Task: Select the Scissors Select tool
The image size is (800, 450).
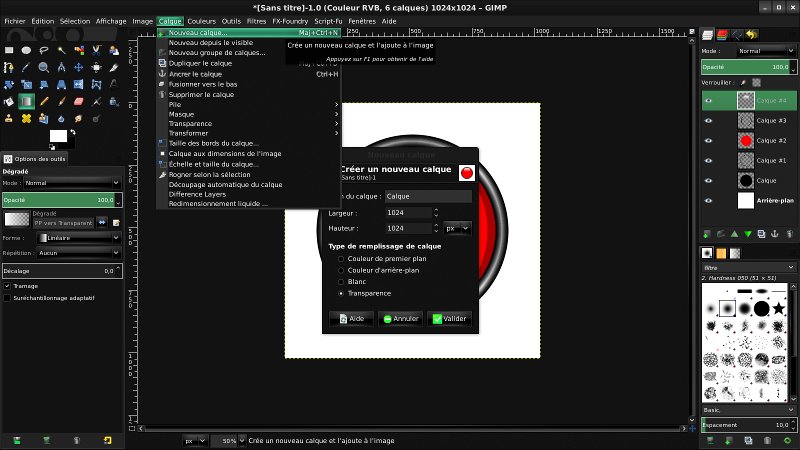Action: click(96, 50)
